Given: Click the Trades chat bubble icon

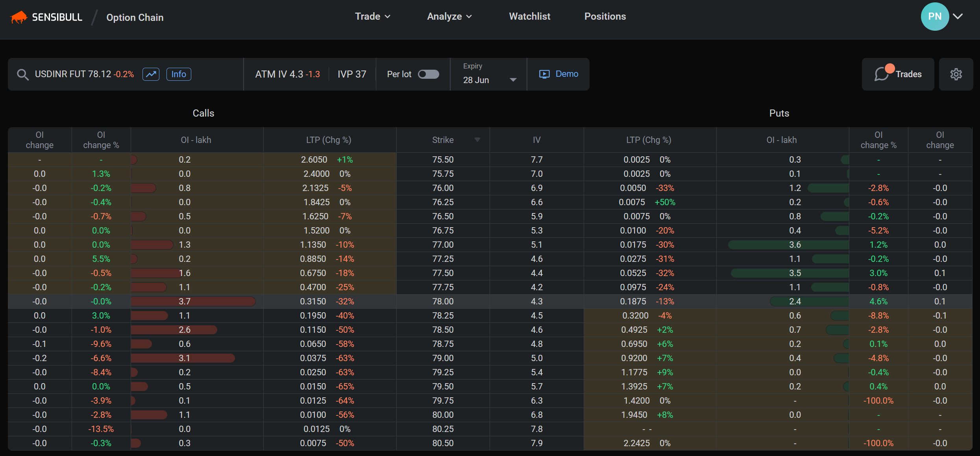Looking at the screenshot, I should pyautogui.click(x=882, y=74).
